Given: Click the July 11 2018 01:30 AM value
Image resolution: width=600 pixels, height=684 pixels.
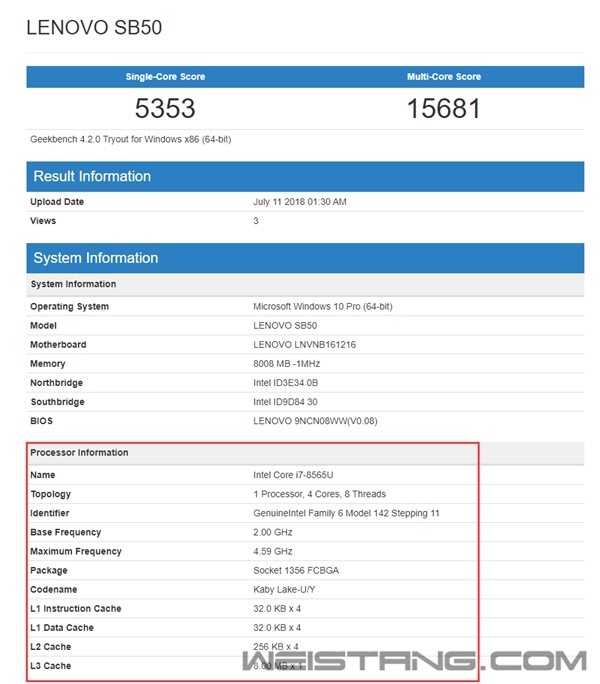Looking at the screenshot, I should (300, 202).
